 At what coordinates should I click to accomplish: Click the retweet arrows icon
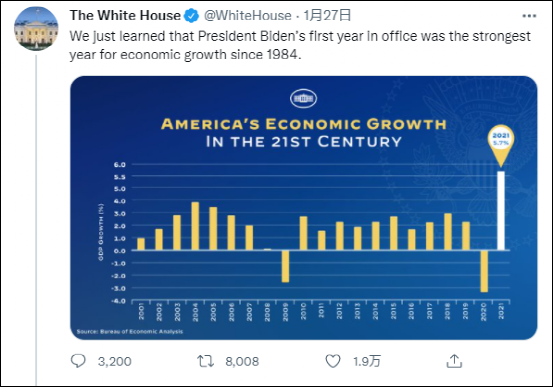coord(205,361)
